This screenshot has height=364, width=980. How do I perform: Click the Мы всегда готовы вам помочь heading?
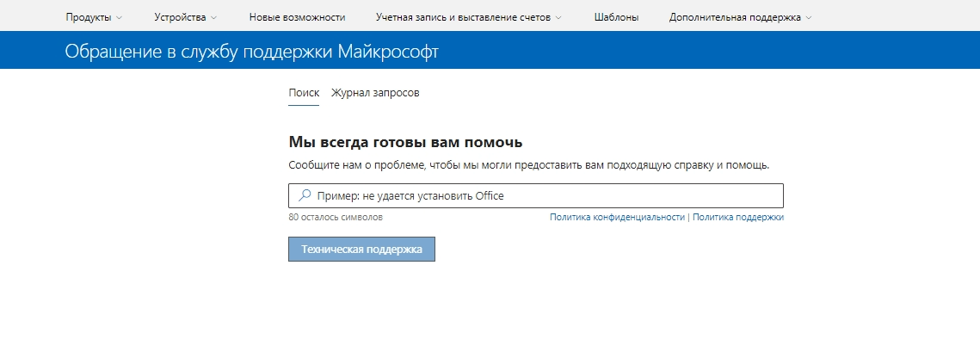(405, 142)
